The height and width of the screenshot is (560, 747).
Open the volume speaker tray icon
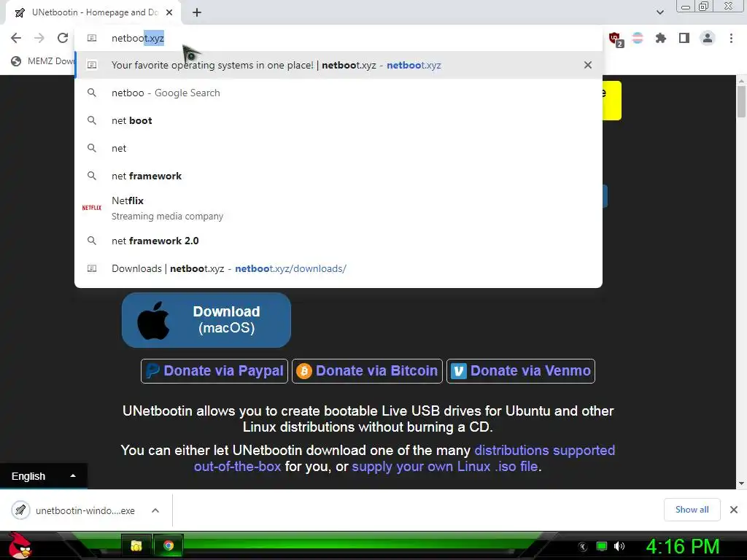pos(619,546)
